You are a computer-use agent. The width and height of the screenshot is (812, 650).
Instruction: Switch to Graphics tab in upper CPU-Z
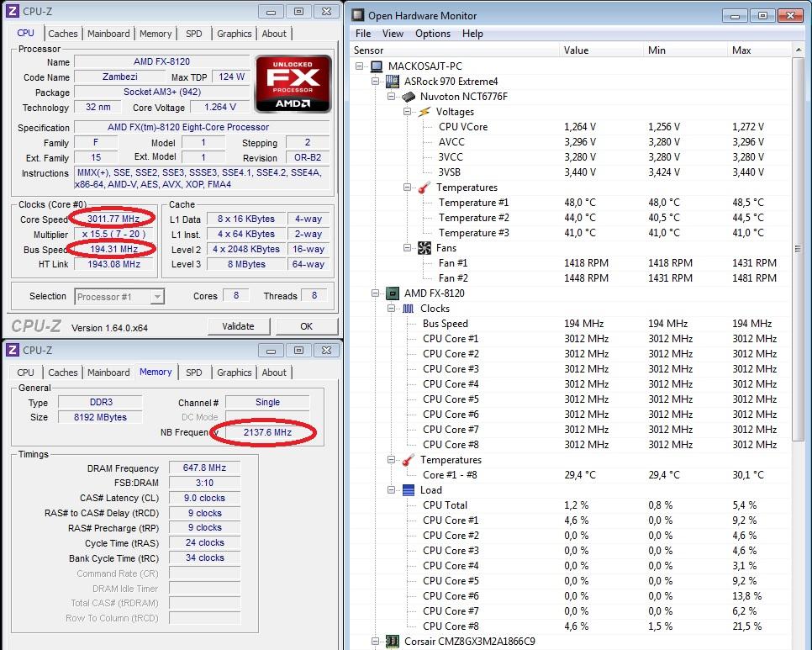[234, 34]
